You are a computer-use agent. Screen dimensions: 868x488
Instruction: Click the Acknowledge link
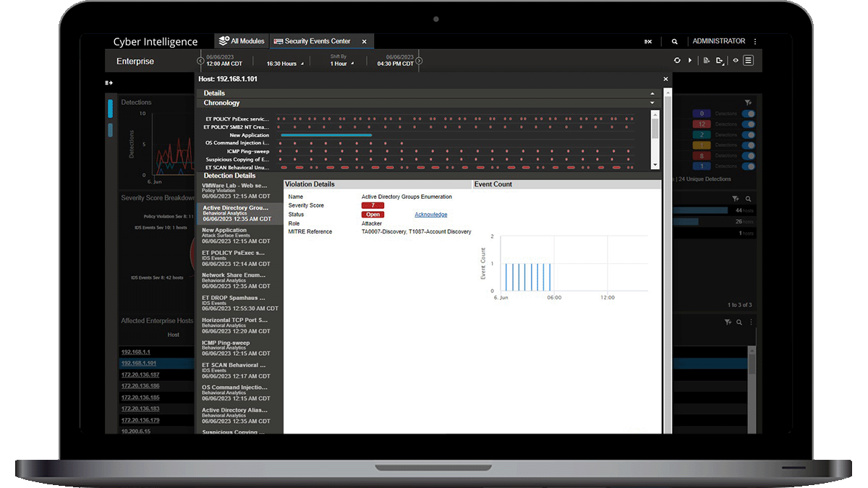click(x=430, y=215)
